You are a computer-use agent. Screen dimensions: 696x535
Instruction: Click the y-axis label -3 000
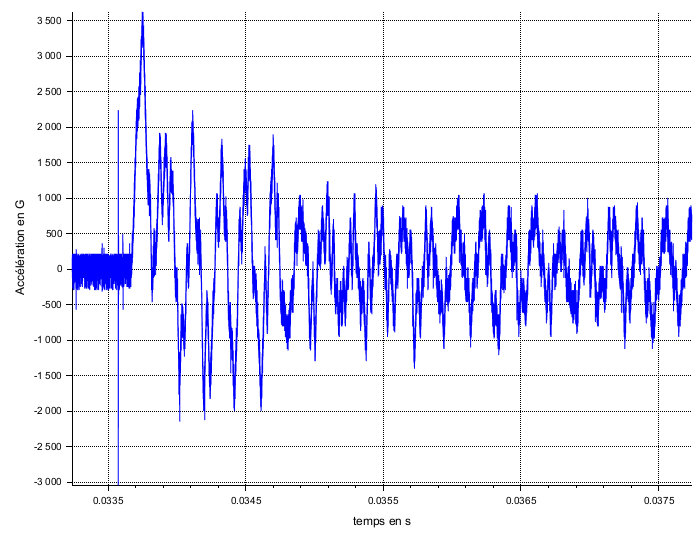click(47, 482)
